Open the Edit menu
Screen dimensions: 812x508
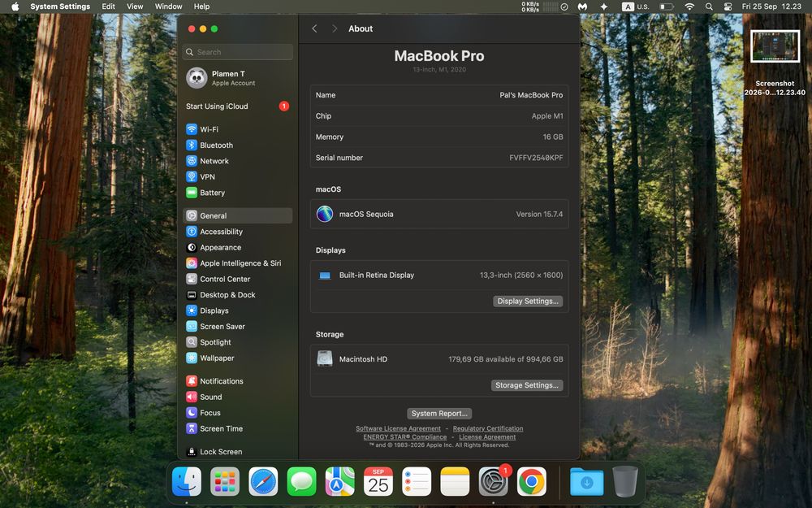click(108, 7)
